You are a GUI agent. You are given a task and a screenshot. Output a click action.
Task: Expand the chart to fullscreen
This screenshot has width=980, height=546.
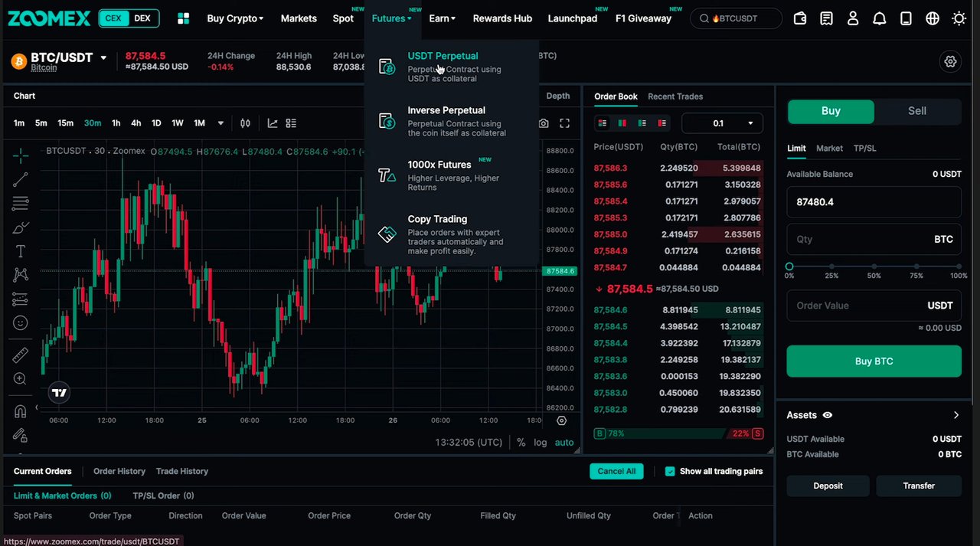click(x=565, y=123)
